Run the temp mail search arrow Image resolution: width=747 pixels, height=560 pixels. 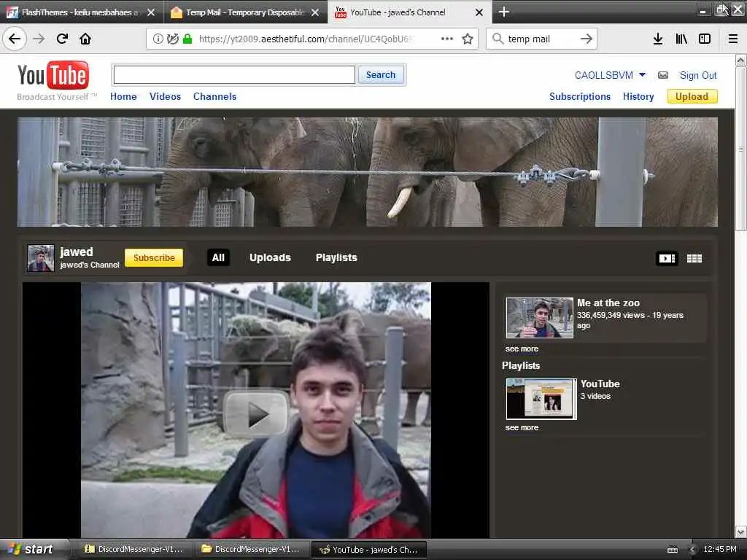[x=586, y=39]
